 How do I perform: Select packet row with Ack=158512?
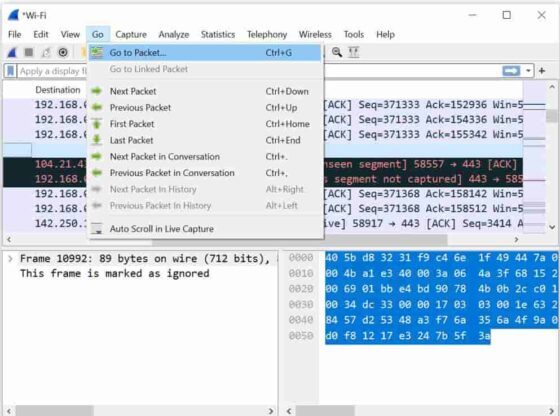tap(423, 209)
